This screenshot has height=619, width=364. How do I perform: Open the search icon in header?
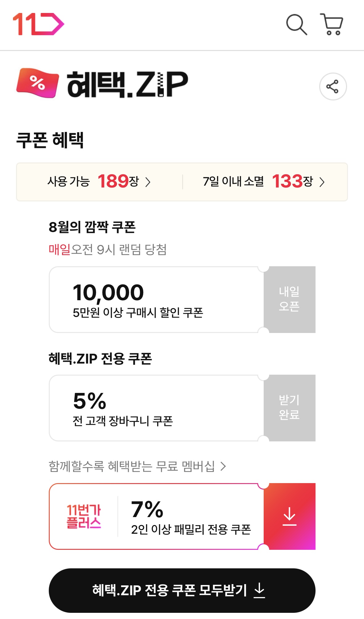[x=296, y=24]
